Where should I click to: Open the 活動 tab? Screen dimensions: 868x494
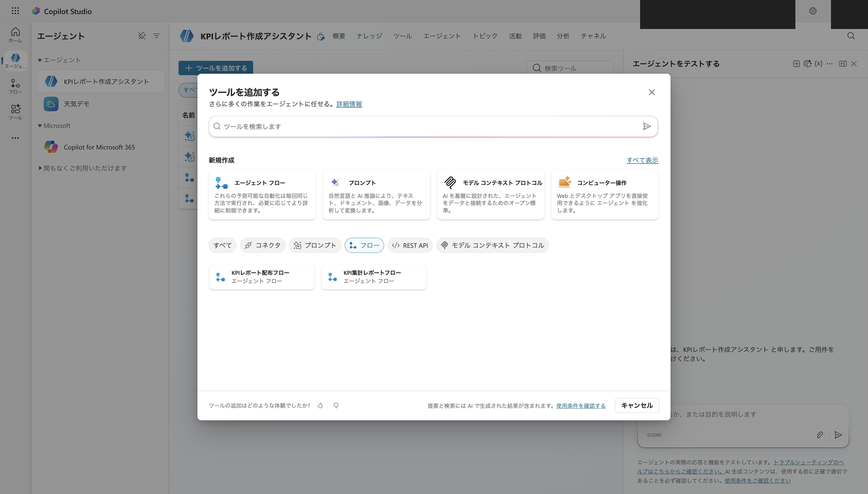pos(515,36)
